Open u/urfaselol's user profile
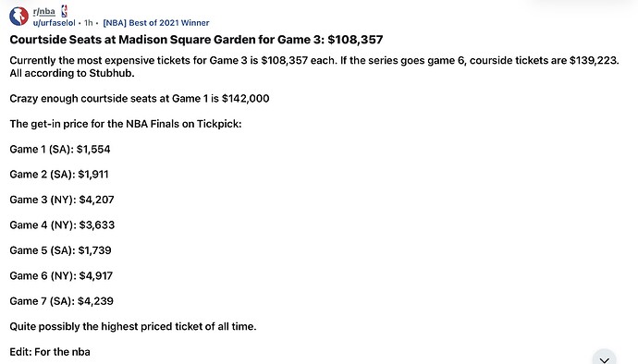 pos(55,23)
